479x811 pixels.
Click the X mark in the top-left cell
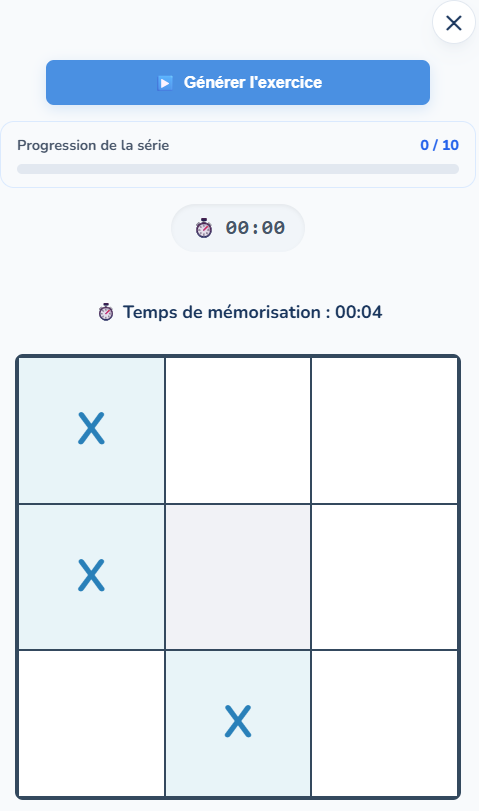92,428
